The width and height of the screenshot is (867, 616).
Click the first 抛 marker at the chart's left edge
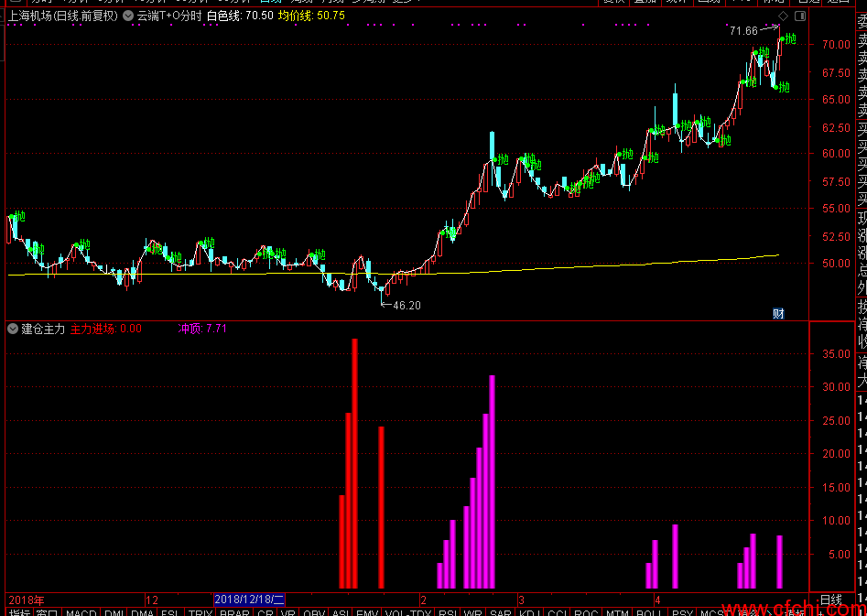click(x=20, y=216)
